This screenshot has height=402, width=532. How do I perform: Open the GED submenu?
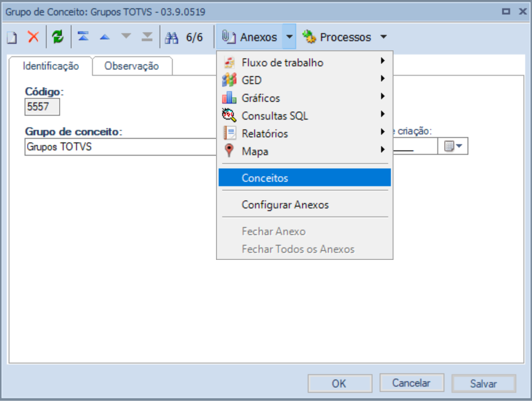(x=305, y=80)
